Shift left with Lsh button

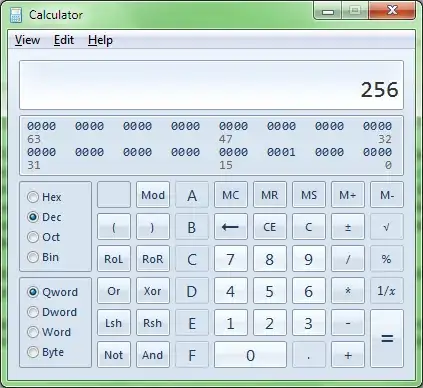(114, 323)
